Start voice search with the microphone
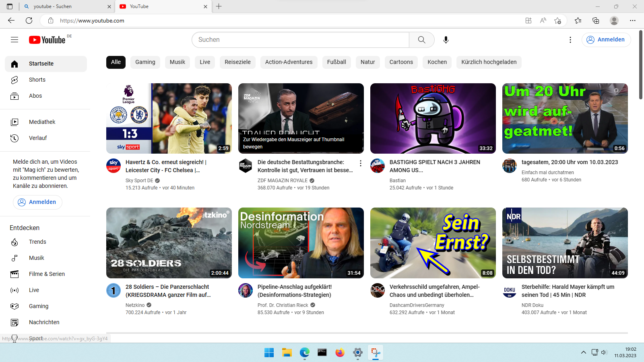Image resolution: width=644 pixels, height=362 pixels. (446, 40)
